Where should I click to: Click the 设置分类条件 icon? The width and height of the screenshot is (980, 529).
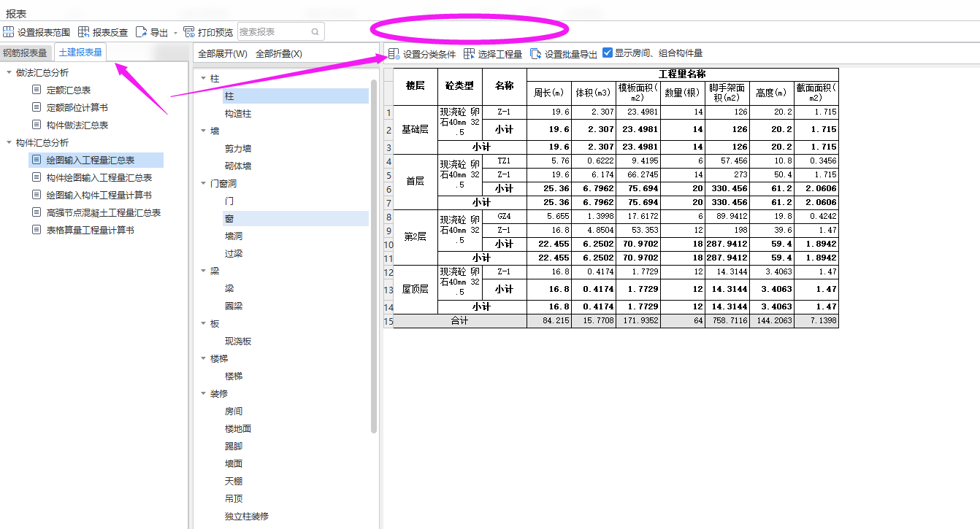pyautogui.click(x=394, y=54)
